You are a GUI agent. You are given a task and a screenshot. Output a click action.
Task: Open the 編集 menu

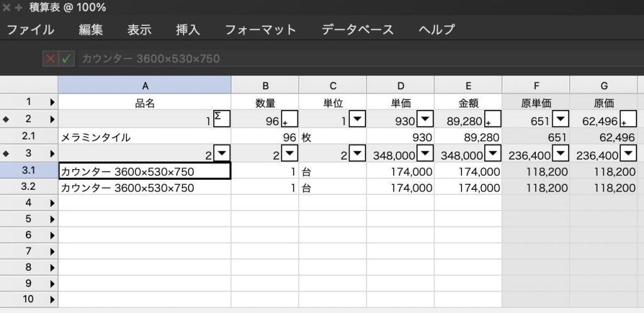pyautogui.click(x=91, y=30)
